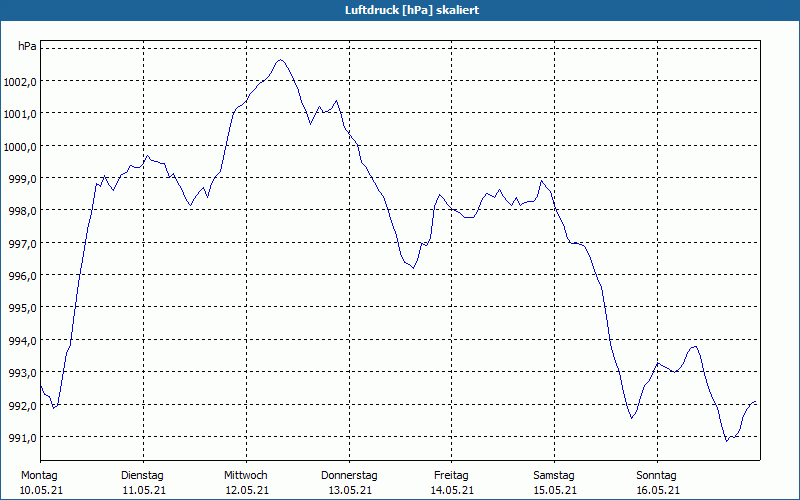Click the date 14.05.21

(452, 491)
